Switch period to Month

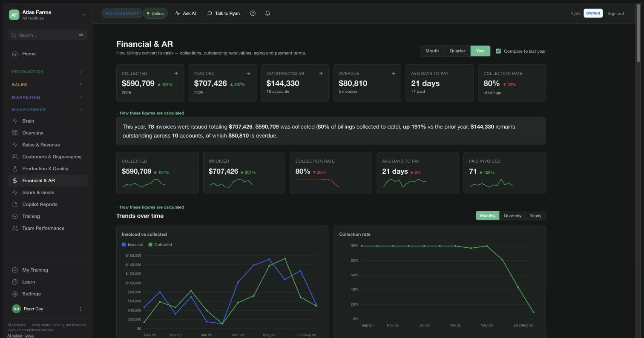(432, 51)
